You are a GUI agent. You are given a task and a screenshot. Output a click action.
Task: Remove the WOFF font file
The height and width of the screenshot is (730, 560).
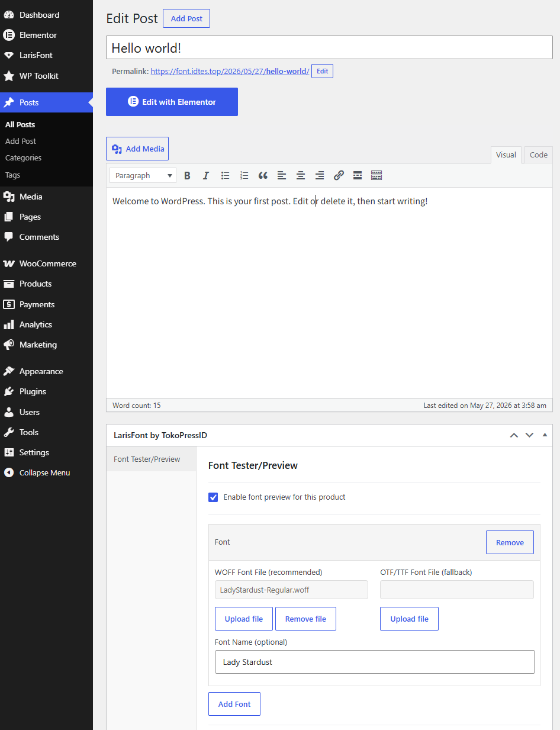coord(305,619)
